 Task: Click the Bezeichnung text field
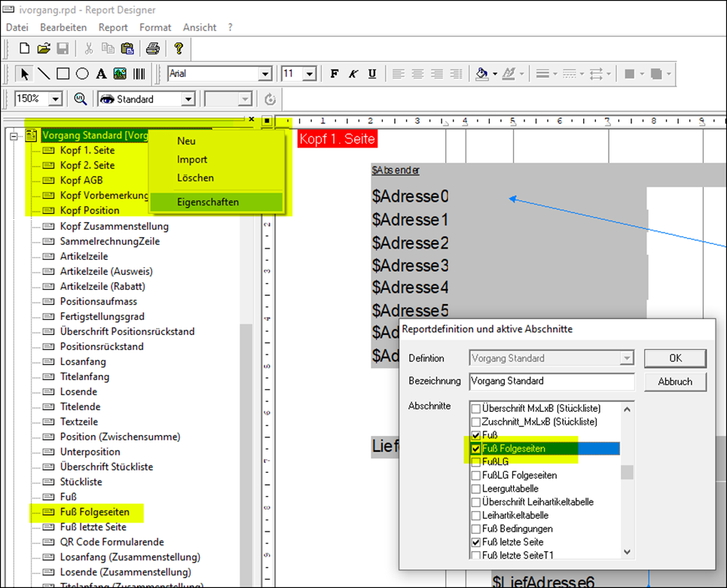551,381
